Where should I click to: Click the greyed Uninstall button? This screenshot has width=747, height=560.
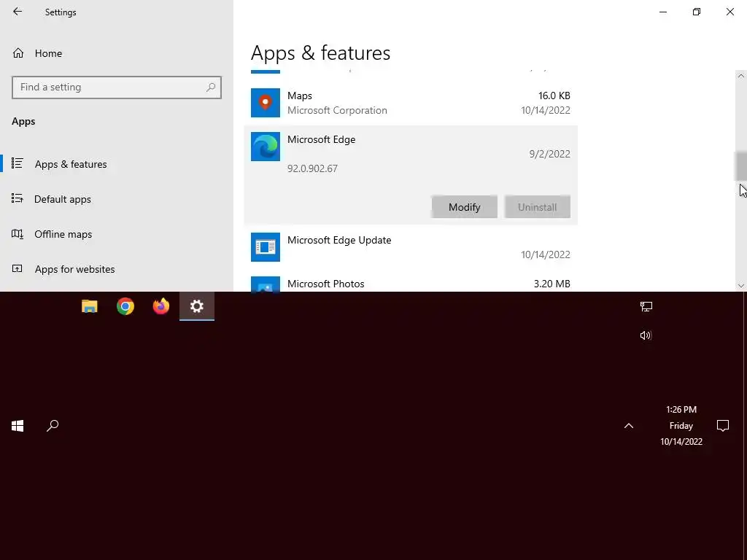click(x=538, y=206)
